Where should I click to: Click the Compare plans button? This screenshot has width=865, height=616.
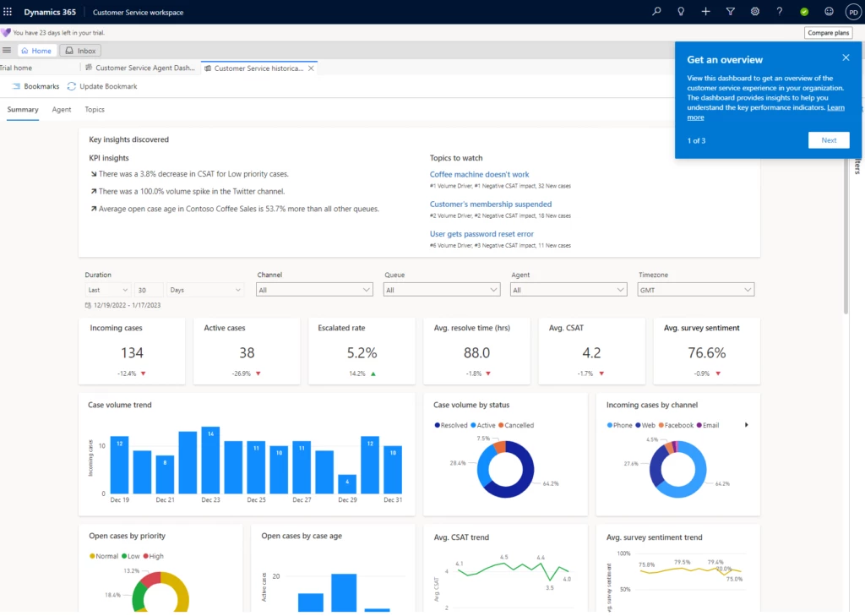828,32
